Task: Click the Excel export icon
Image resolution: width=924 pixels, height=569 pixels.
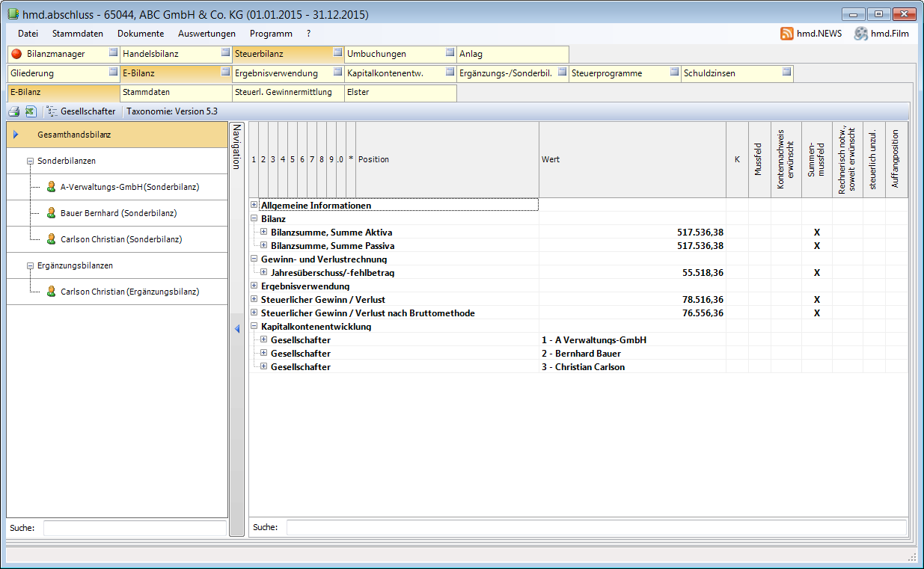Action: pos(31,111)
